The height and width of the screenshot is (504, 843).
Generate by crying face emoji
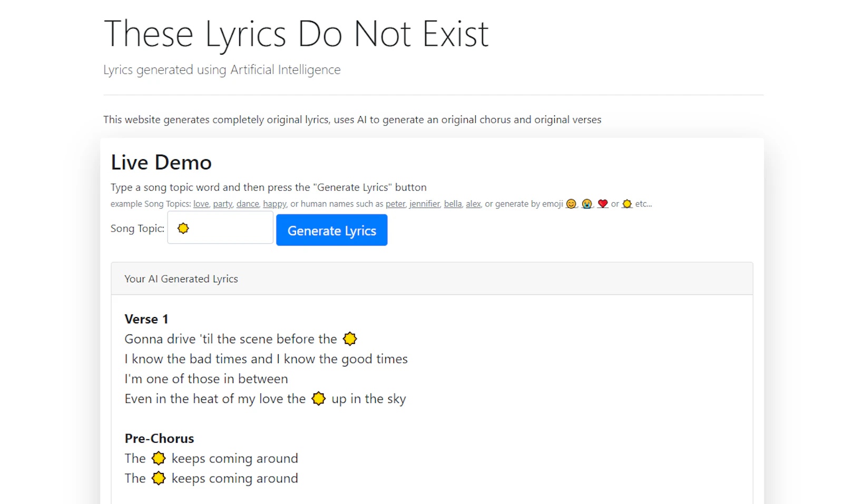point(587,204)
